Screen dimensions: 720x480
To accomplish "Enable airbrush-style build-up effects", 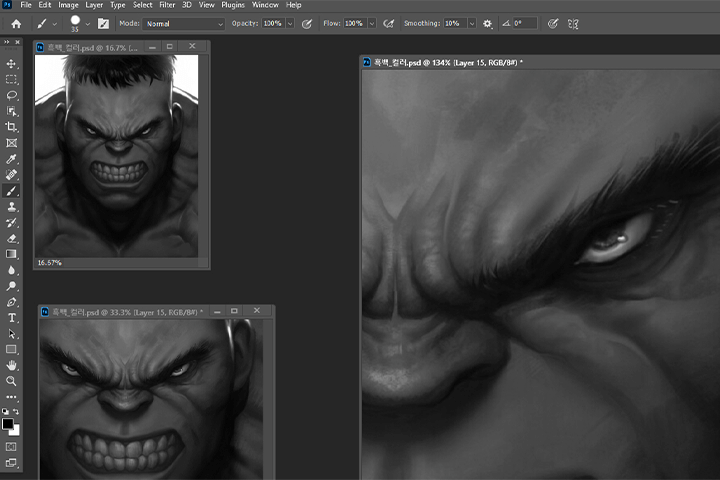I will [388, 24].
